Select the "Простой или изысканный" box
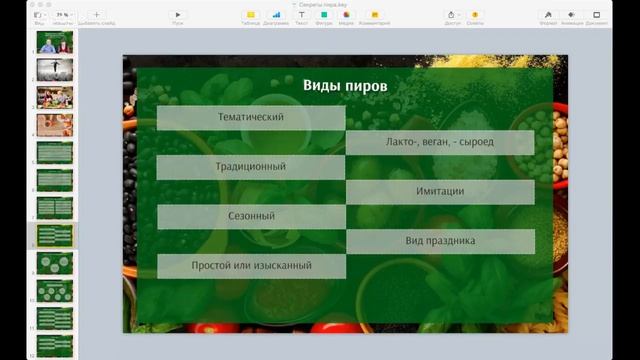640x360 pixels. [251, 266]
